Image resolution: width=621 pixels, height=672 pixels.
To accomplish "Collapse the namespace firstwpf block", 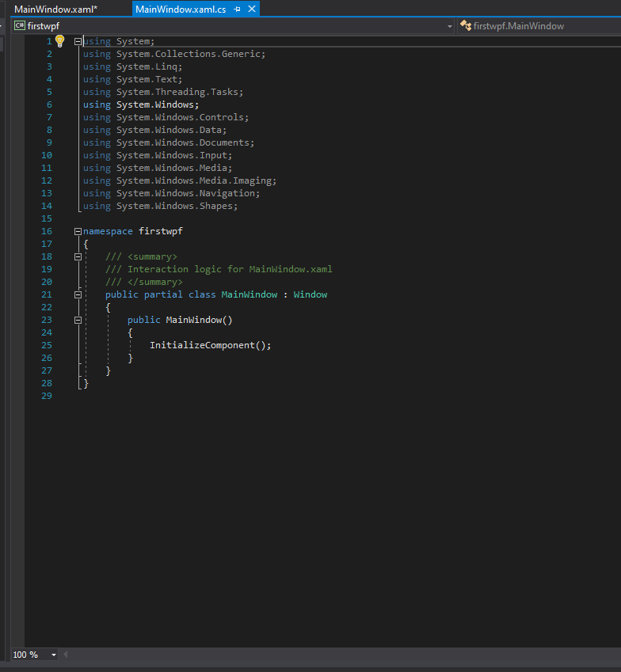I will 78,231.
